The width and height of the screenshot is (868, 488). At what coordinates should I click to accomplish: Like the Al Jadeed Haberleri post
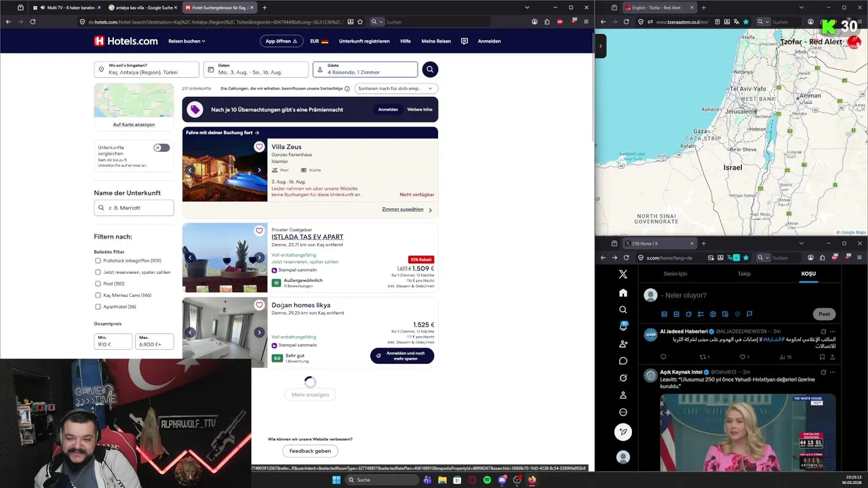(x=743, y=357)
